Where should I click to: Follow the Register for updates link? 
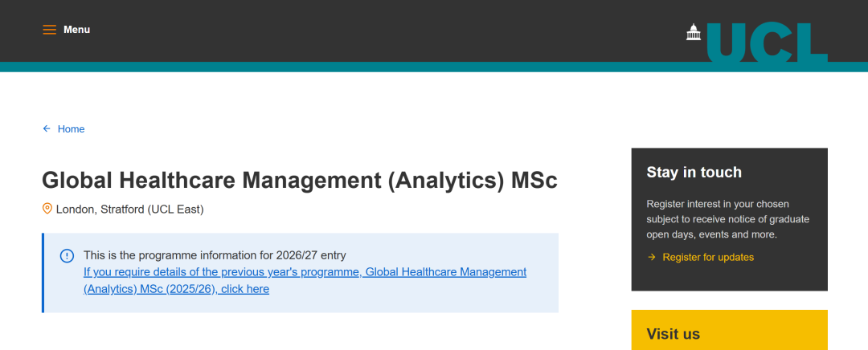pos(708,258)
